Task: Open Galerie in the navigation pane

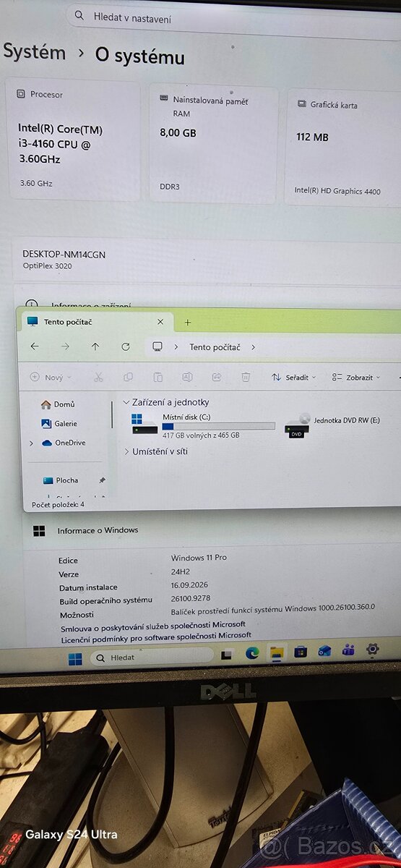Action: 59,423
